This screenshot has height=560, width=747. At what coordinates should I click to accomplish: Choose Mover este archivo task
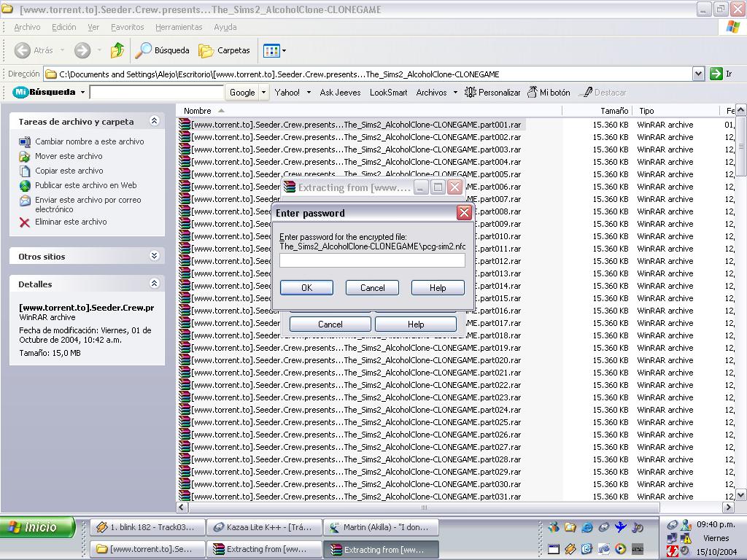(x=69, y=156)
